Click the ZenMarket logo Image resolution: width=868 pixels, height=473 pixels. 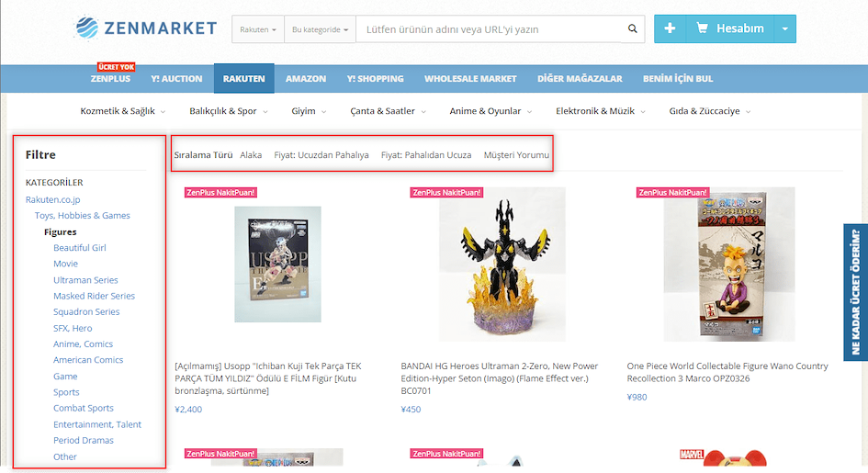click(x=146, y=28)
